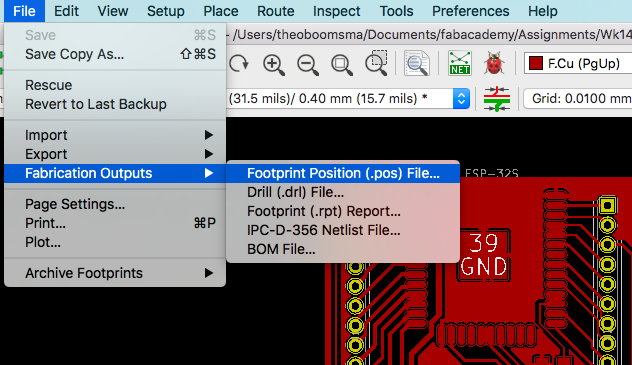
Task: Open the File menu
Action: pos(24,11)
